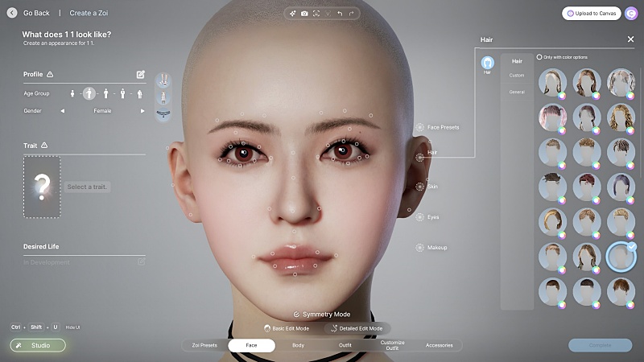
Task: Click the left arrow next to Gender
Action: tap(63, 111)
